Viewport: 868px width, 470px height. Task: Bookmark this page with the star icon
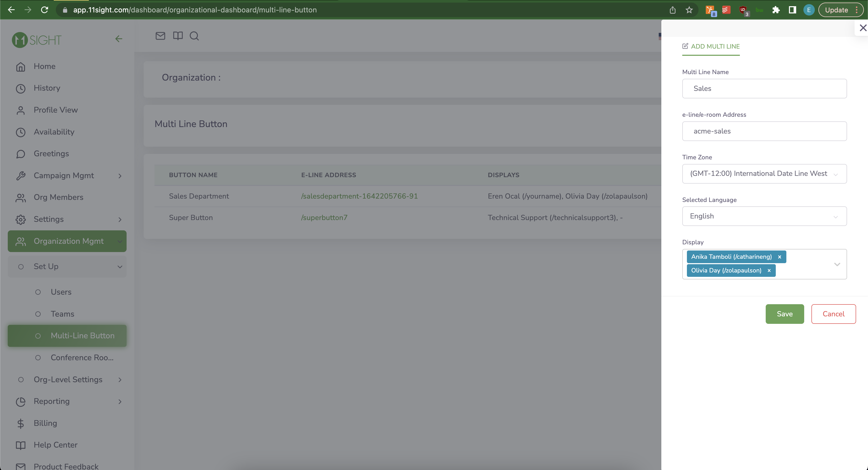pos(689,10)
